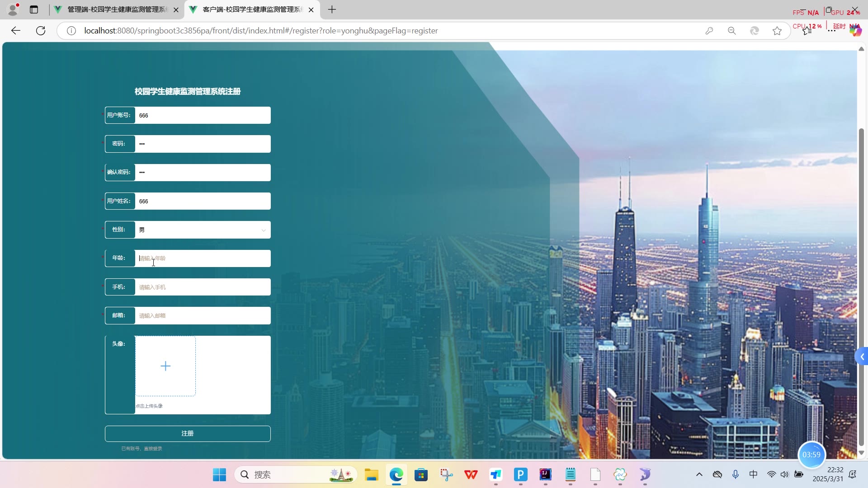Open new browser tab plus button
The height and width of the screenshot is (488, 868).
click(332, 9)
